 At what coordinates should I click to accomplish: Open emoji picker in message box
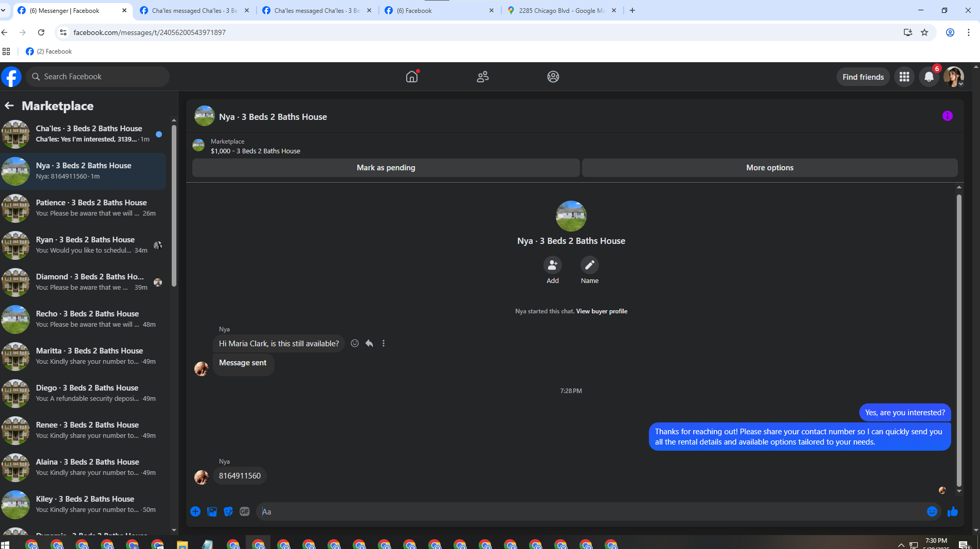[932, 511]
